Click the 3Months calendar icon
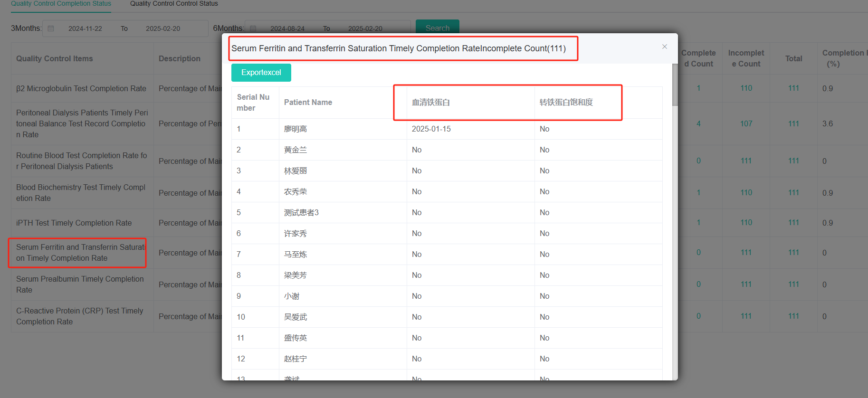868x398 pixels. (51, 28)
